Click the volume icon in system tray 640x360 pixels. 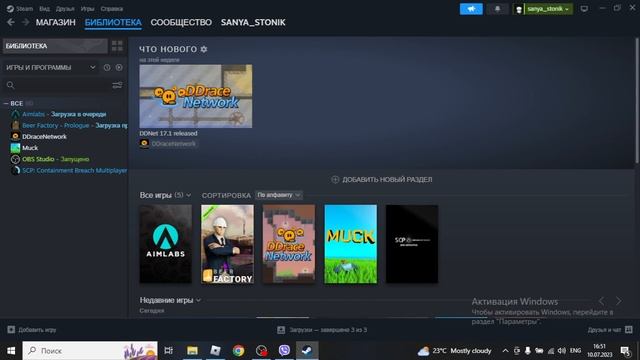[x=562, y=351]
